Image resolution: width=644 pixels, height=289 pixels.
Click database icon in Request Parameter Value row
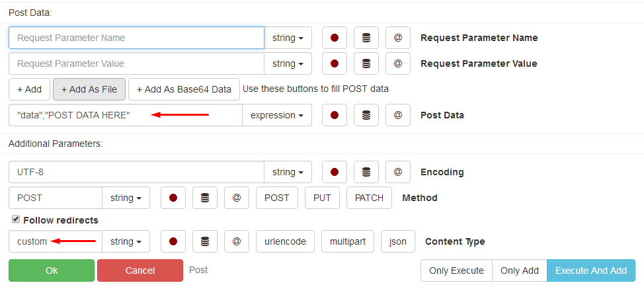(366, 64)
